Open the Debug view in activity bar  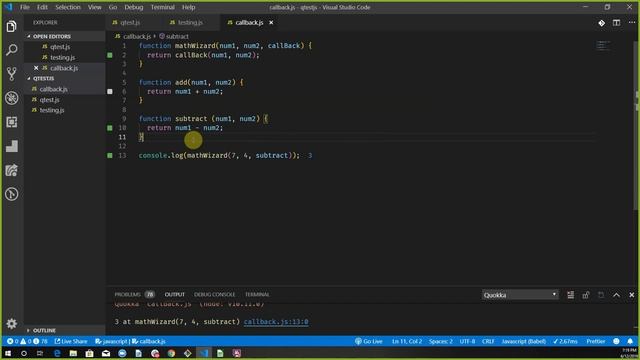[11, 98]
